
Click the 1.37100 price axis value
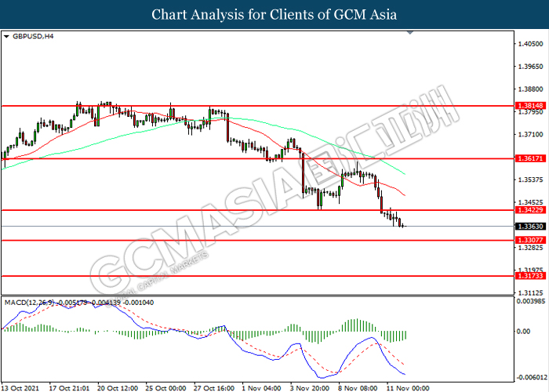click(530, 134)
